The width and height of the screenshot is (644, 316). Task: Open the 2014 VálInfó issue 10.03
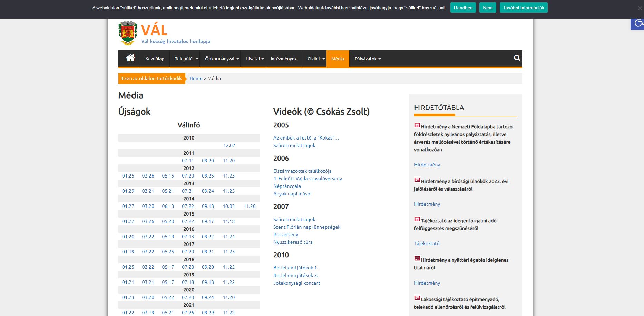[x=228, y=206]
